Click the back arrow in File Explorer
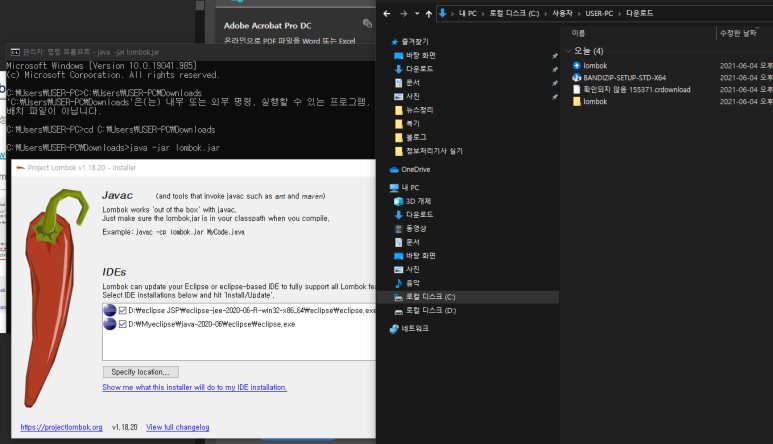 pos(387,14)
